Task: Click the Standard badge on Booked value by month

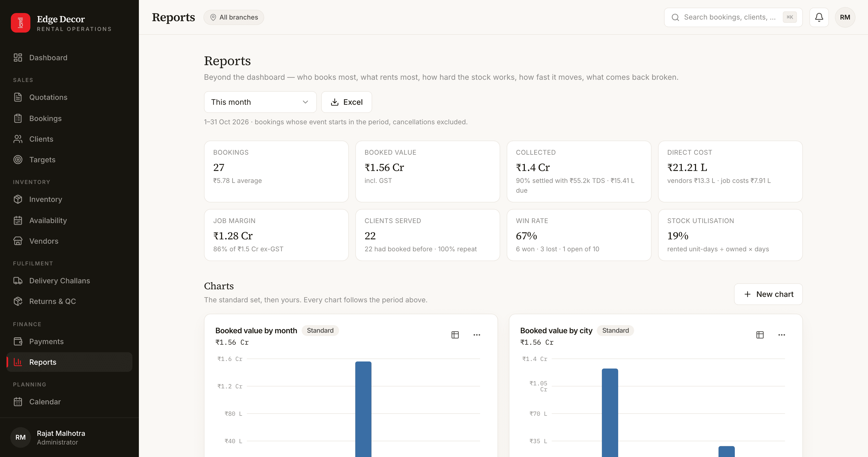Action: (x=320, y=331)
